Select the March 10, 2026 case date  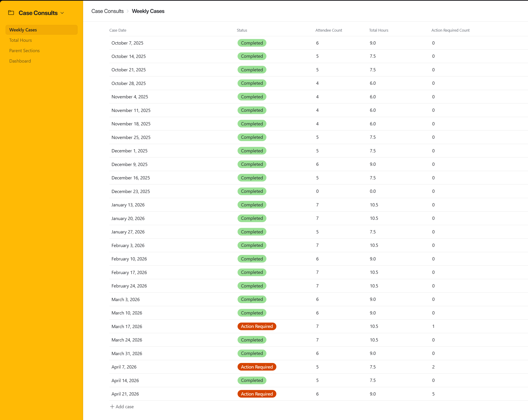pyautogui.click(x=127, y=313)
